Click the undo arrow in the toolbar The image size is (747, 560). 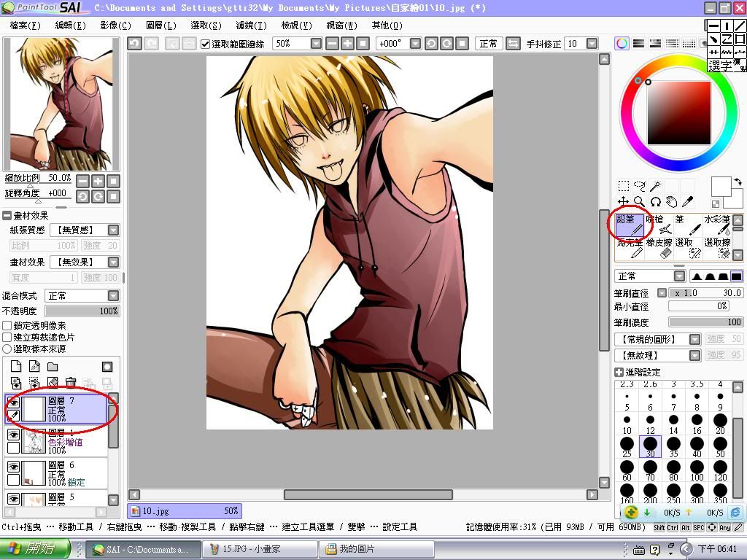[x=134, y=44]
